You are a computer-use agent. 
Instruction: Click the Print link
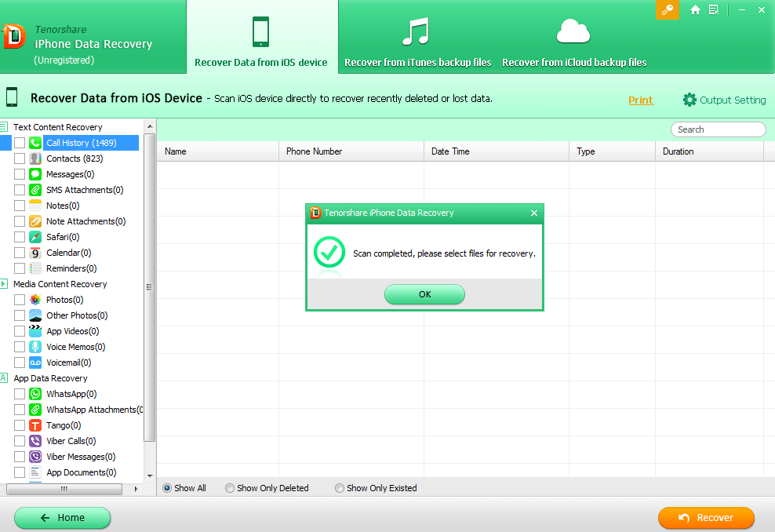pyautogui.click(x=641, y=100)
